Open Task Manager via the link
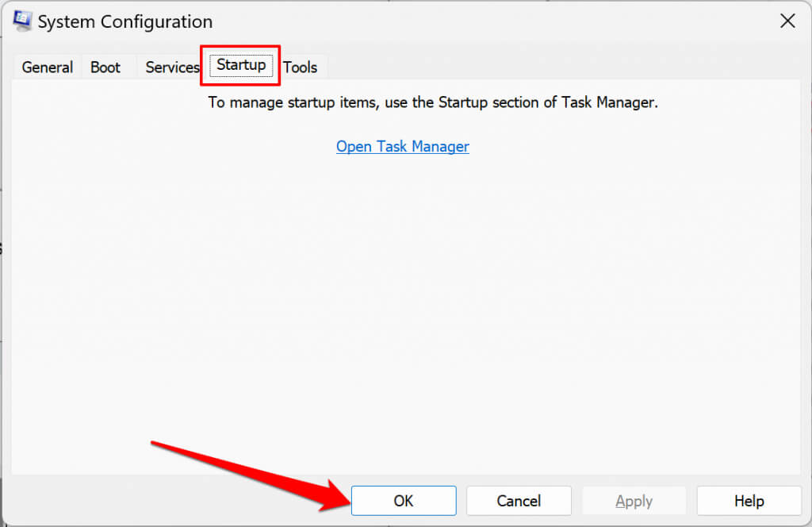812x527 pixels. pyautogui.click(x=402, y=147)
